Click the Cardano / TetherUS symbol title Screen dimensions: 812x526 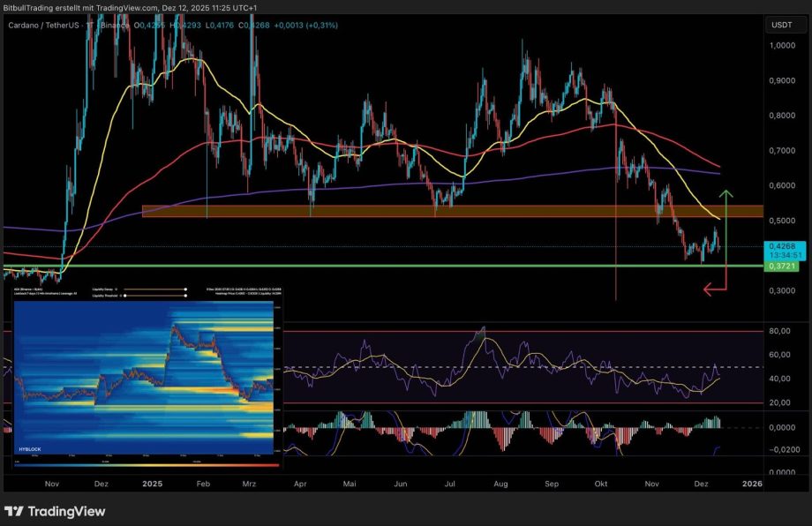tap(45, 25)
